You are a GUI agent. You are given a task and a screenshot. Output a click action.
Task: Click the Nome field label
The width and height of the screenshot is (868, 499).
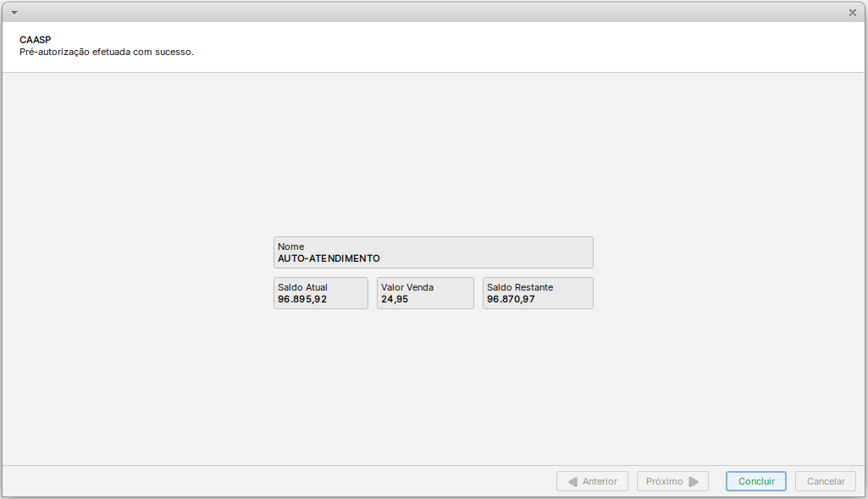pyautogui.click(x=290, y=247)
